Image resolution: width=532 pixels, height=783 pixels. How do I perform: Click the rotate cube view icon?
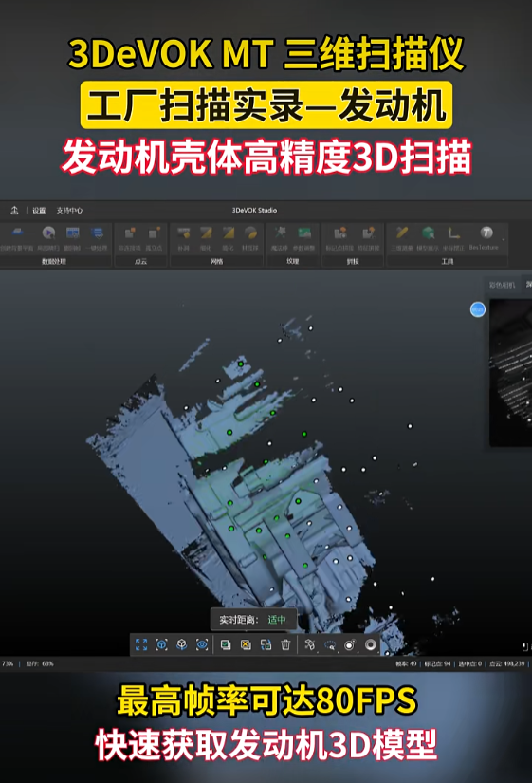[x=182, y=644]
